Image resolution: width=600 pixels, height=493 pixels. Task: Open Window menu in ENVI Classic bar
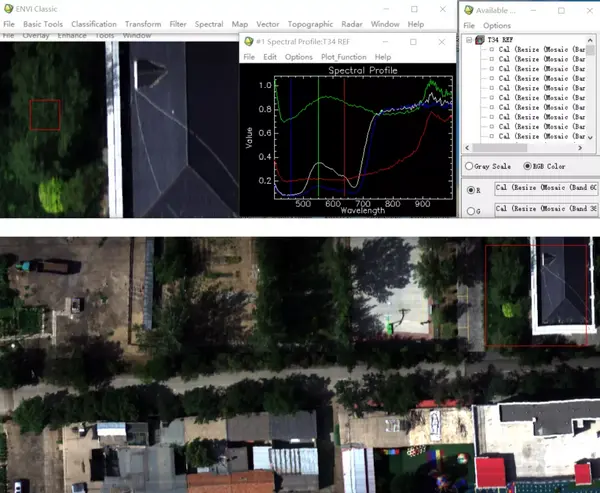click(x=385, y=24)
